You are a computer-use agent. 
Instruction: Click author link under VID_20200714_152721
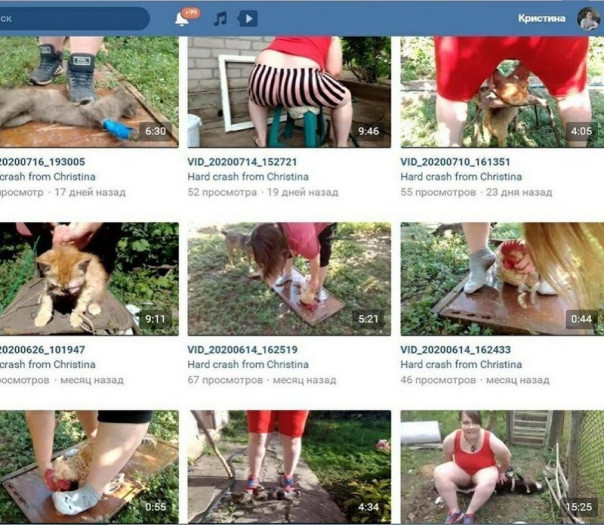248,177
